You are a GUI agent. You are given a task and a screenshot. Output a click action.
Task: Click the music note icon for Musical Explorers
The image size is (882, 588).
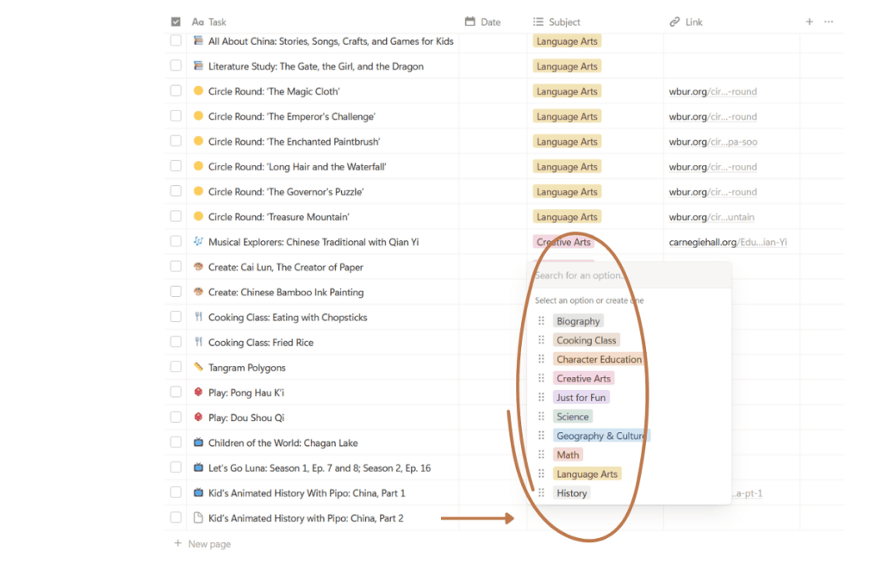pos(198,242)
